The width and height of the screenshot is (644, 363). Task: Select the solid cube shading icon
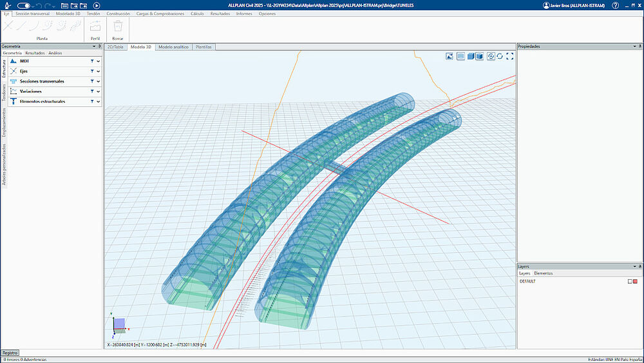pyautogui.click(x=471, y=56)
